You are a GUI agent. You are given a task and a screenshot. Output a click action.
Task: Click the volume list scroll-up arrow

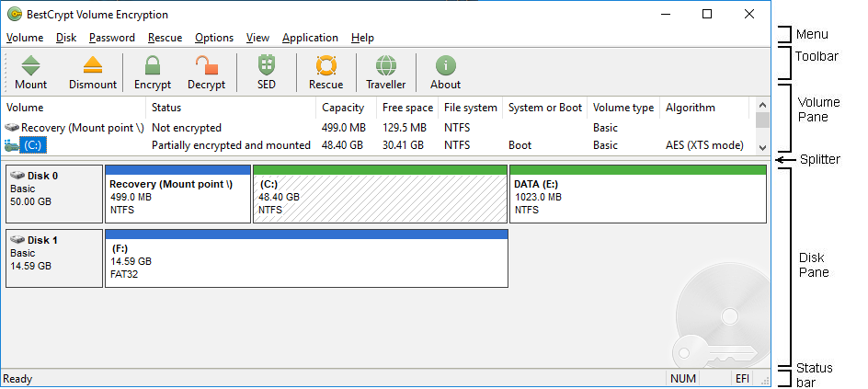(x=762, y=105)
